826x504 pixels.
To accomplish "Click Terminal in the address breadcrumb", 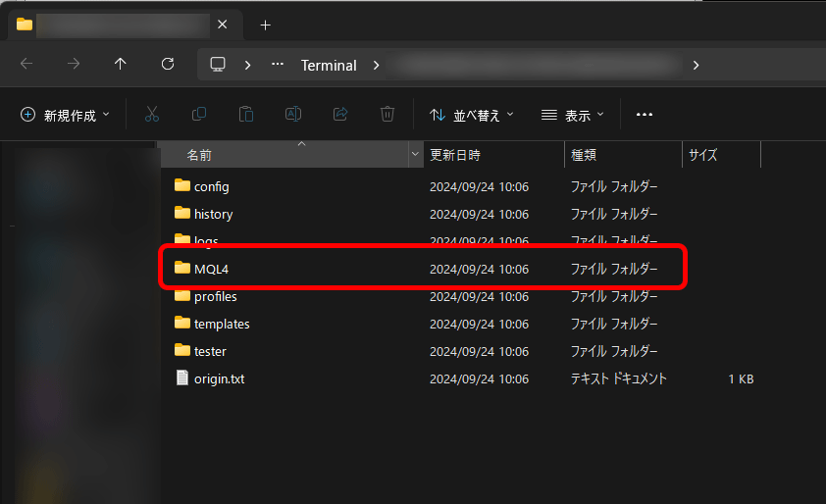I will (x=329, y=66).
